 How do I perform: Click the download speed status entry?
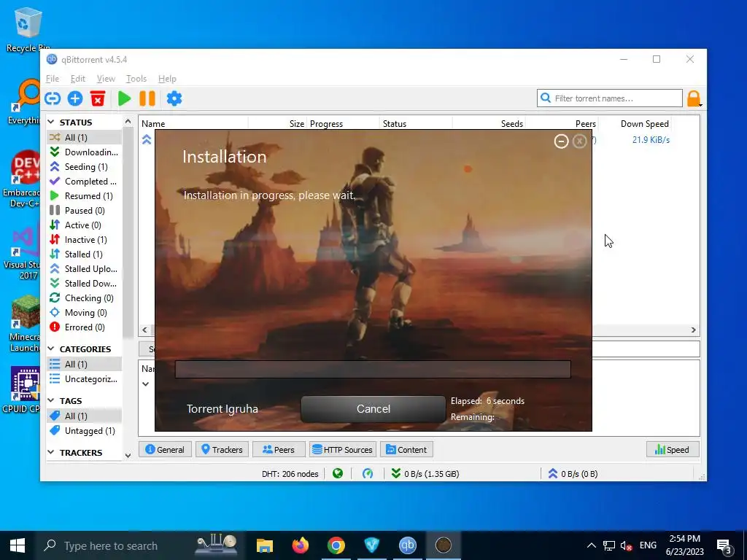425,473
